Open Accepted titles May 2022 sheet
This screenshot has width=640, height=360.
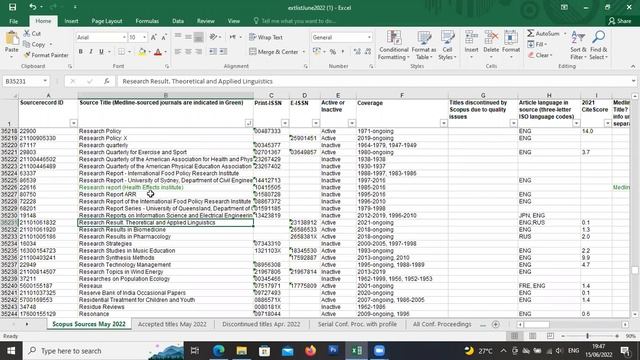point(172,324)
